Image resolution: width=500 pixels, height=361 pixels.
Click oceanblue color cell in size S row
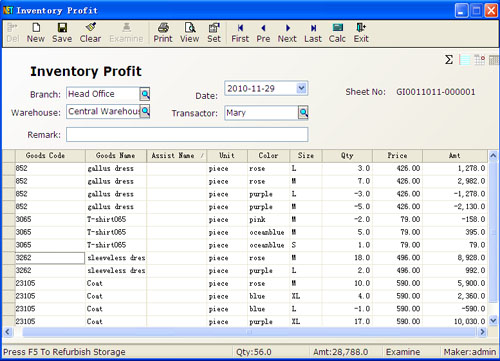pos(268,245)
